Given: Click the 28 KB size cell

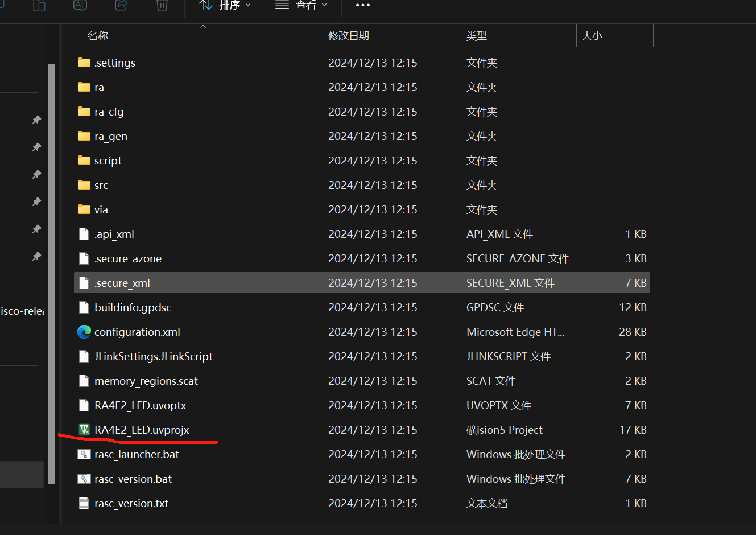Looking at the screenshot, I should [633, 332].
